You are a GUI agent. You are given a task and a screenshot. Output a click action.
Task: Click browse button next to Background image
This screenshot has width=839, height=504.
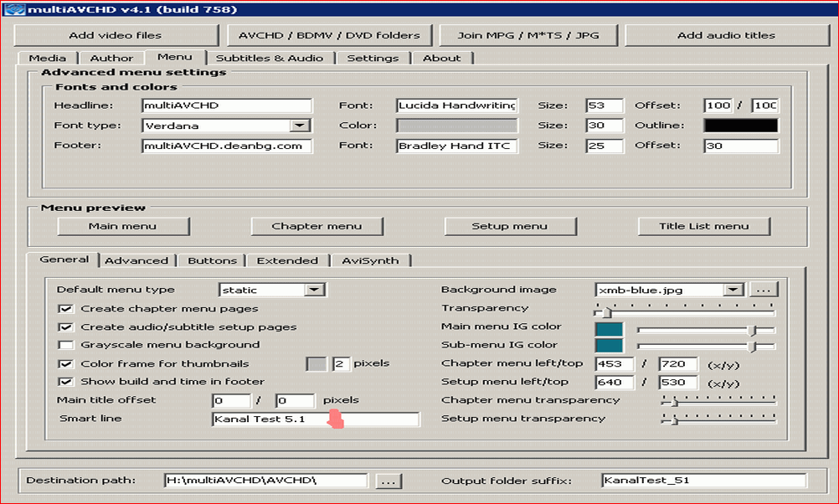pos(763,290)
